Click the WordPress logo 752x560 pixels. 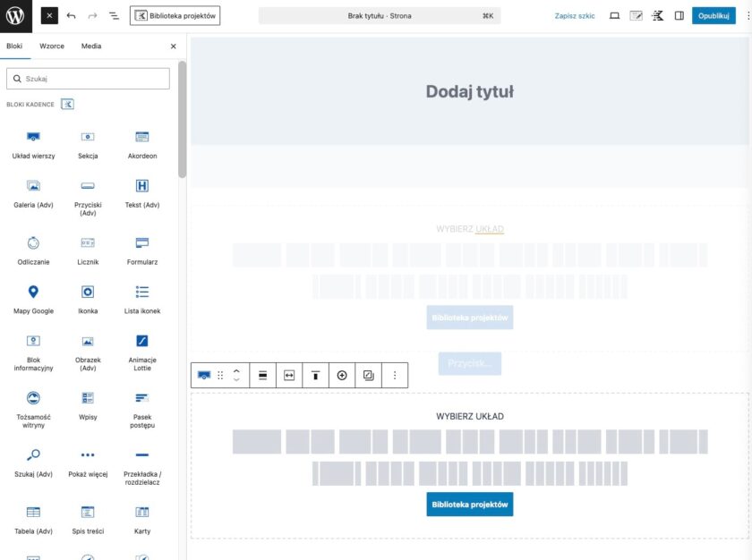[x=16, y=16]
